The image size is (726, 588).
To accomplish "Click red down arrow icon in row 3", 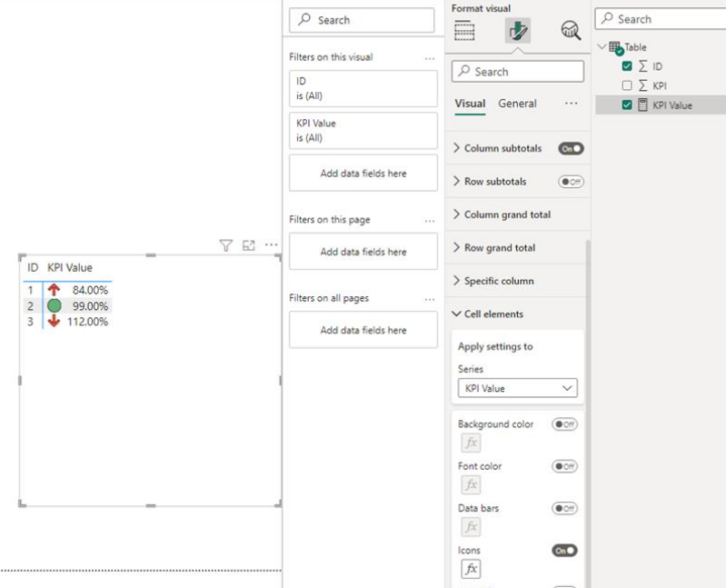I will pyautogui.click(x=54, y=321).
